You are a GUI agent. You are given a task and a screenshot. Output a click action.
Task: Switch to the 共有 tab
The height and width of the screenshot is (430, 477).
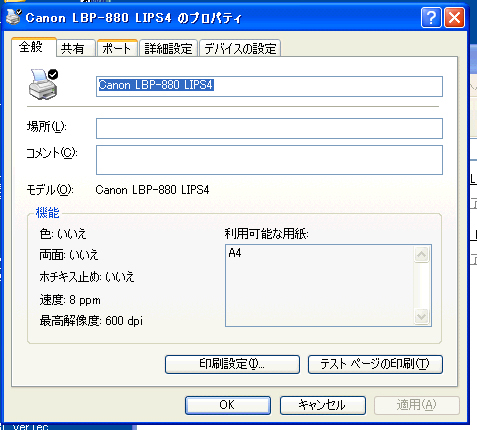tap(76, 48)
